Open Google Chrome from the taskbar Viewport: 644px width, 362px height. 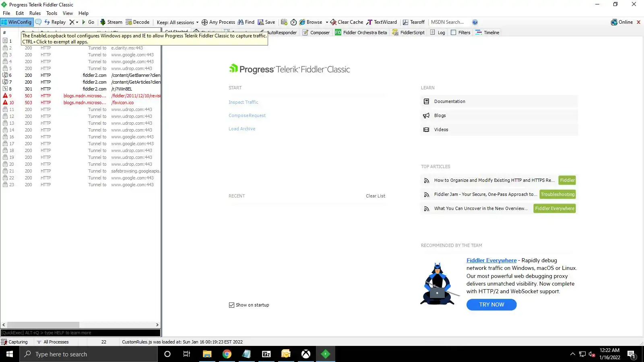227,354
